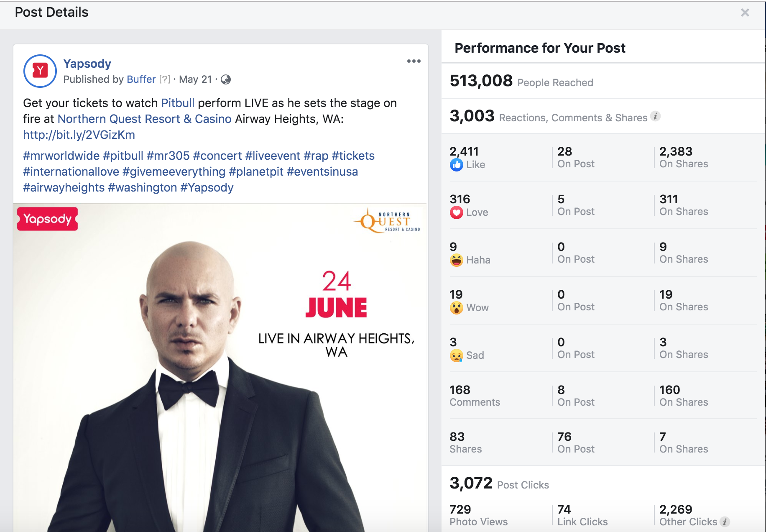Open the bit.ly ticket link
This screenshot has height=532, width=766.
pos(79,135)
